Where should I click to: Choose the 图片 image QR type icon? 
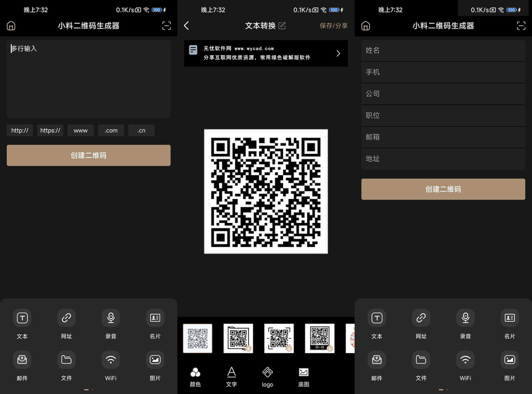154,359
